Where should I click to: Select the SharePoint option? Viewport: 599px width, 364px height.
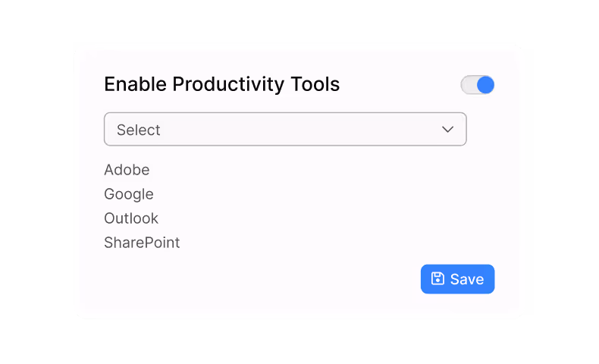pos(142,243)
